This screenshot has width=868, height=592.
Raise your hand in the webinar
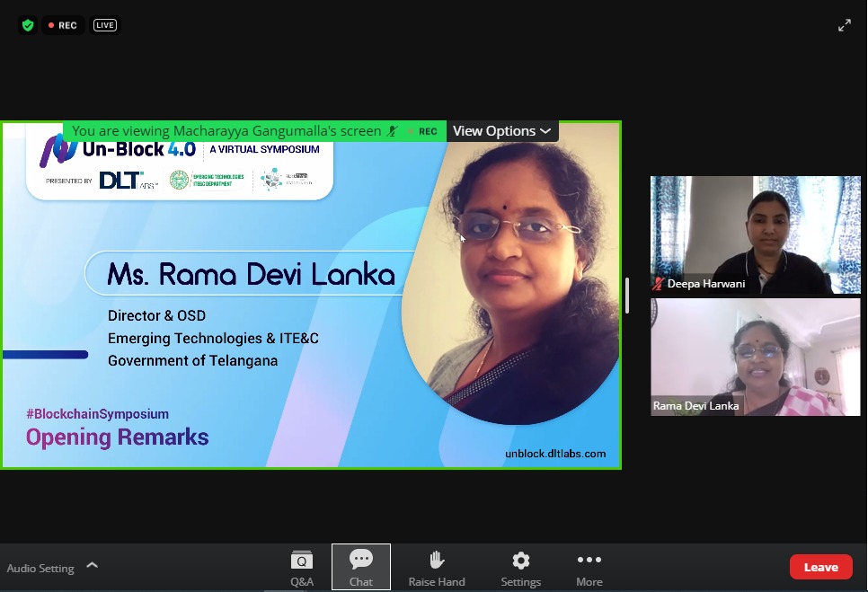437,568
